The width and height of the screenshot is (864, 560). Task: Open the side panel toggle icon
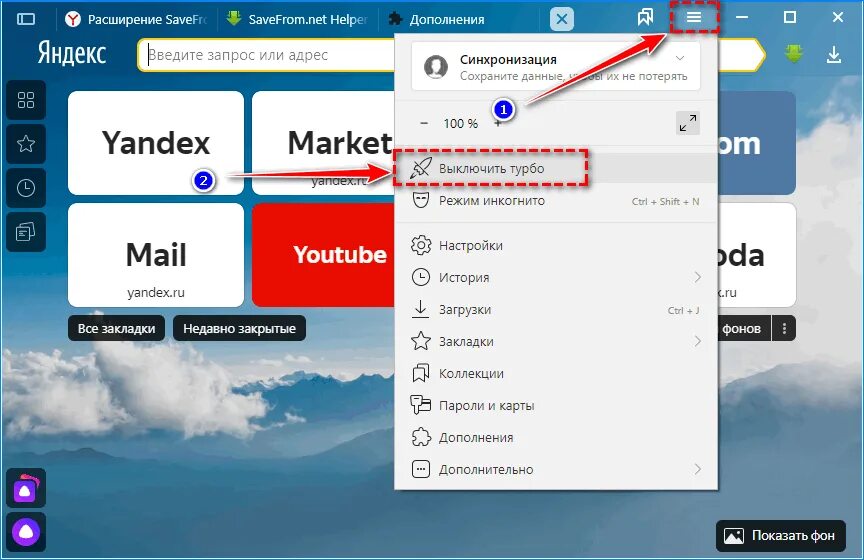[x=26, y=19]
